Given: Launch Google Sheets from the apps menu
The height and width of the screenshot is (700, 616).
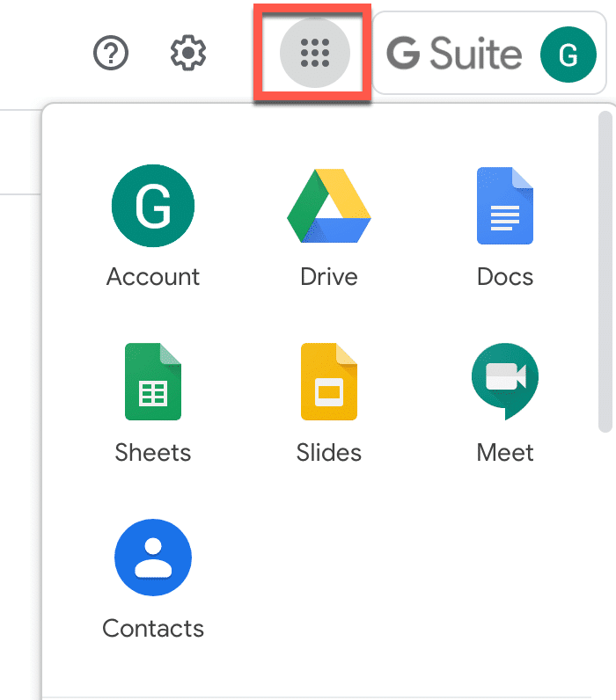Looking at the screenshot, I should (153, 382).
